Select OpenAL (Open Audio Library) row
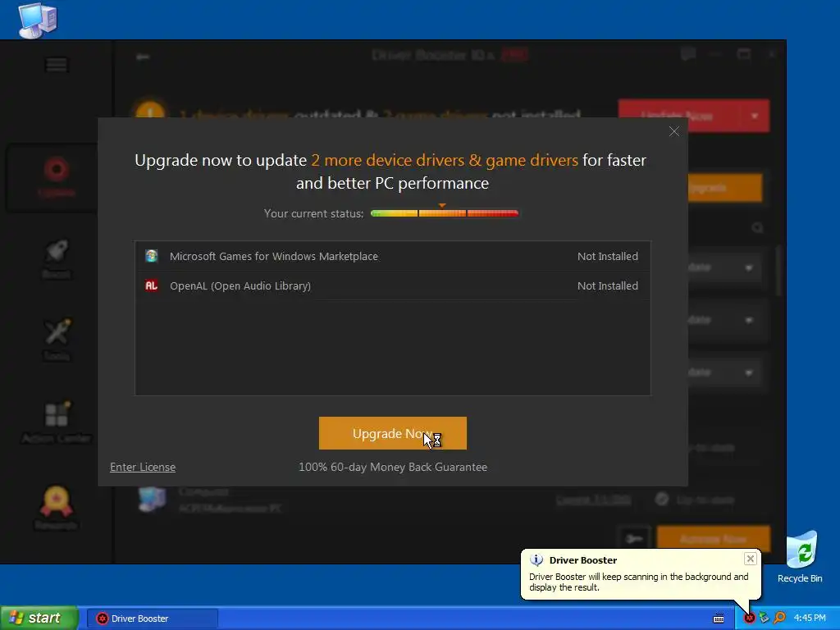Viewport: 840px width, 630px height. (393, 285)
